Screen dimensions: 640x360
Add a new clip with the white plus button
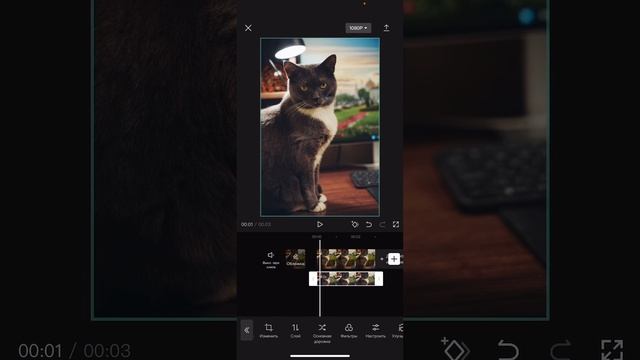click(x=394, y=259)
